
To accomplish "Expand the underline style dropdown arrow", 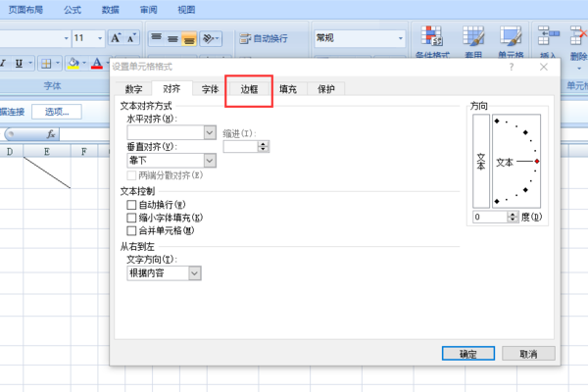I will coord(30,63).
